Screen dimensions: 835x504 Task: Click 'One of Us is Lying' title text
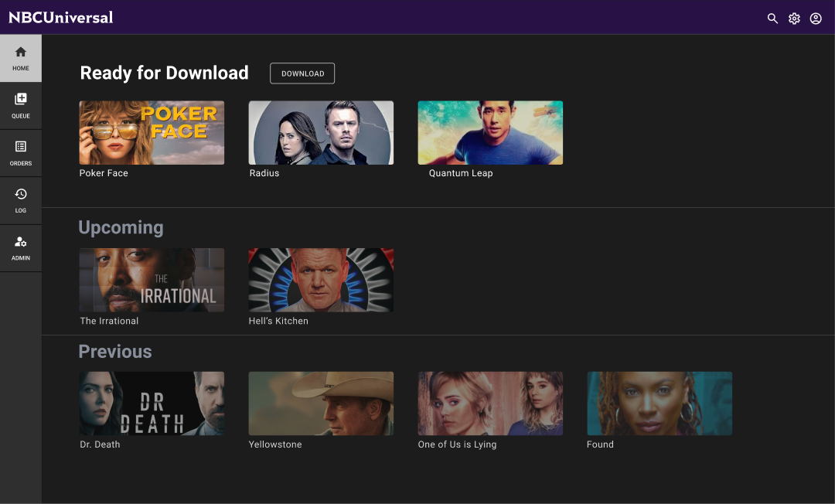click(x=458, y=444)
